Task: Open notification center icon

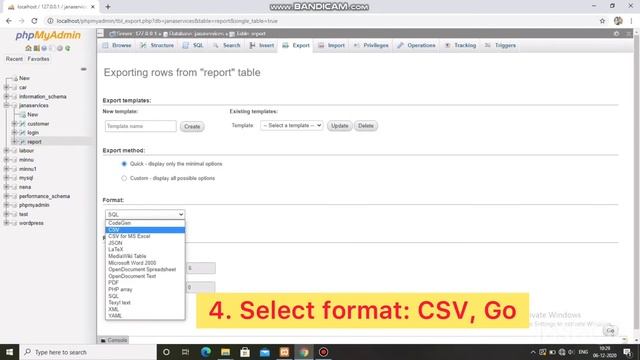Action: [x=628, y=352]
